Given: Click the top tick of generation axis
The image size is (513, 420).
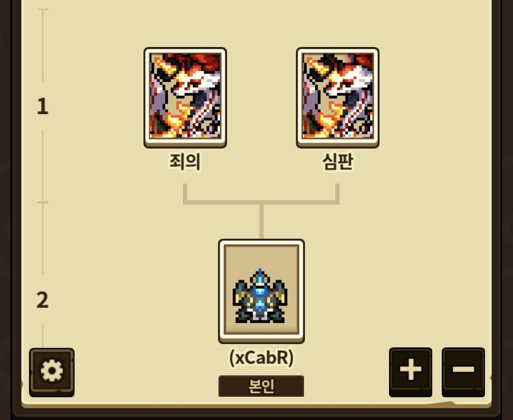Looking at the screenshot, I should coord(43,9).
